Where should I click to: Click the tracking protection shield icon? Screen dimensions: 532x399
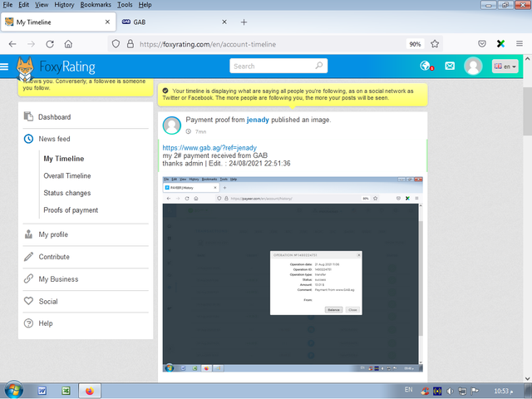click(x=116, y=44)
